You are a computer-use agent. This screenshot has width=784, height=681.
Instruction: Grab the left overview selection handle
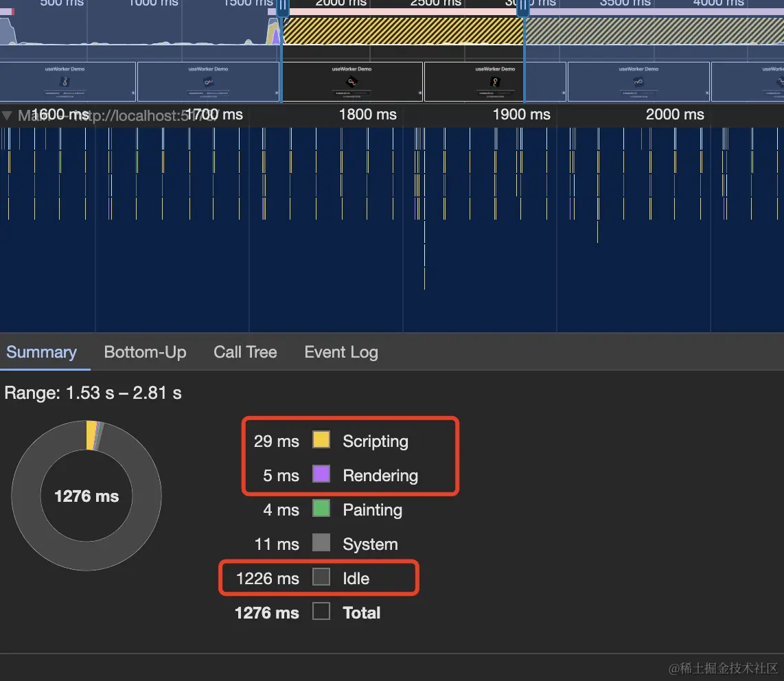point(282,8)
